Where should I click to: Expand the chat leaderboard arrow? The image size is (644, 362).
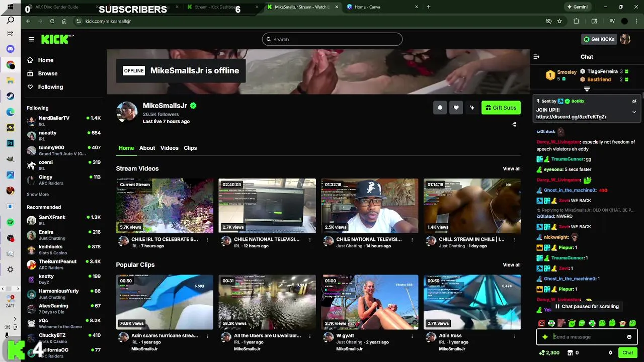tap(587, 89)
